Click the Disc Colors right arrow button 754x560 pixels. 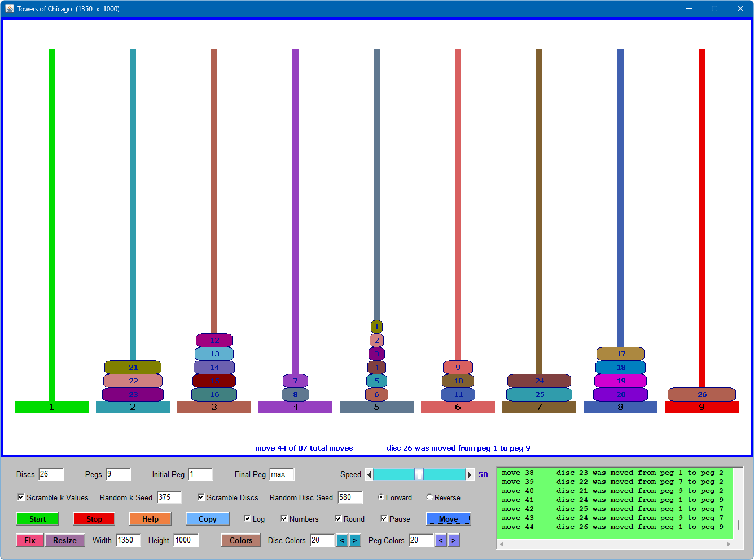354,540
